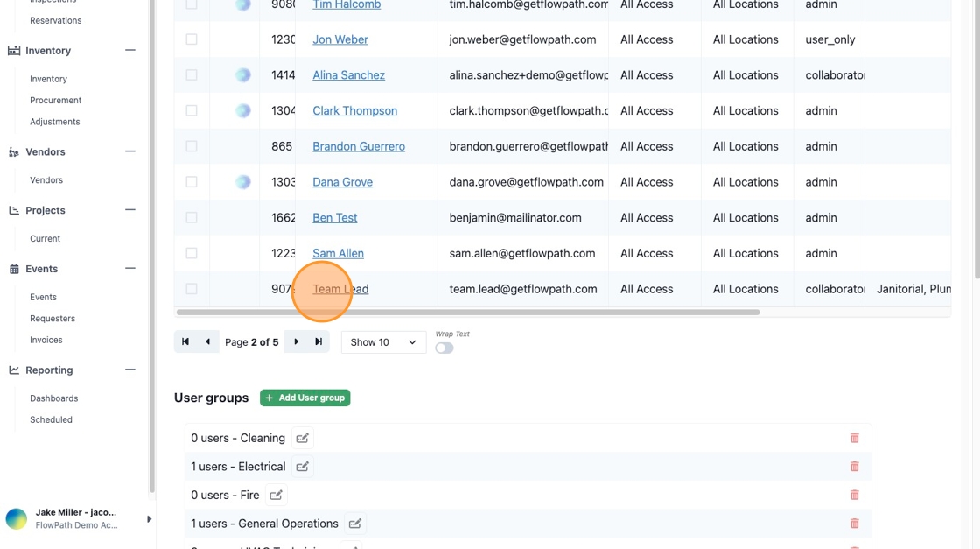Edit the Electrical user group
Viewport: 980px width, 549px height.
pos(303,467)
